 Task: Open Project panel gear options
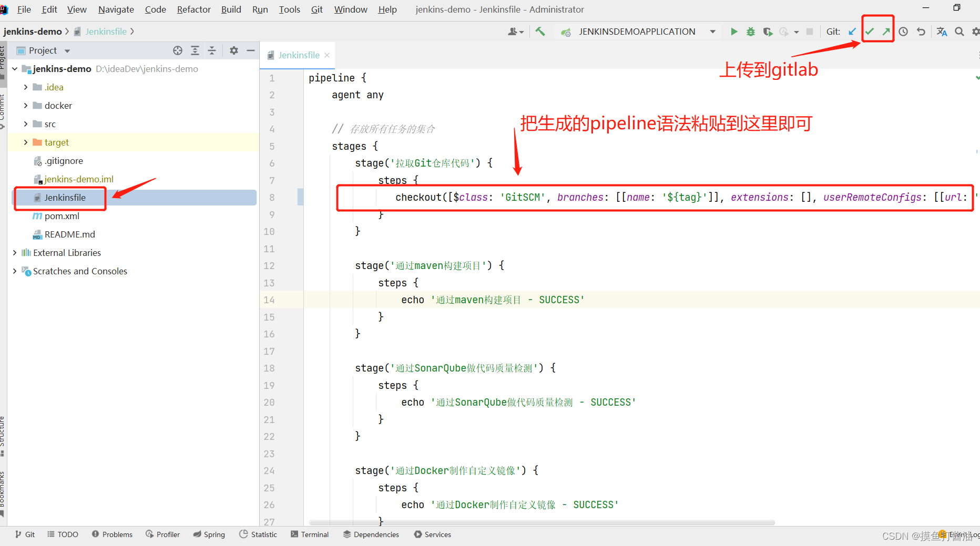click(x=234, y=50)
